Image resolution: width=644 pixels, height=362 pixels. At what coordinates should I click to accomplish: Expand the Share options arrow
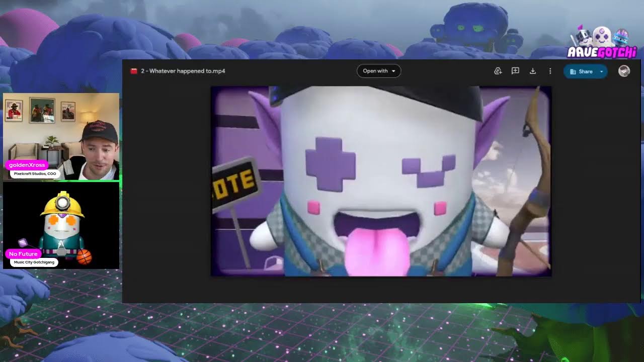tap(601, 71)
